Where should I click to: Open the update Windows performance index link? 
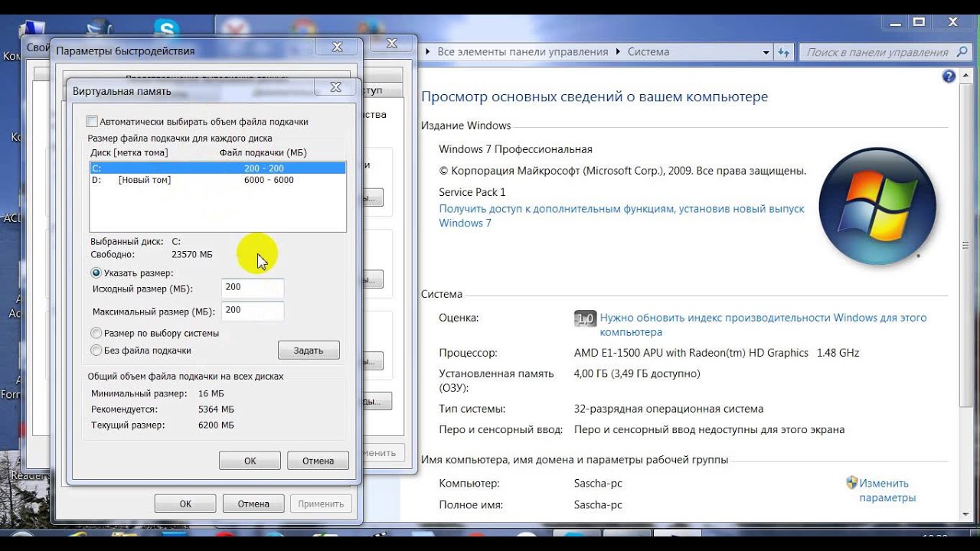pos(763,325)
